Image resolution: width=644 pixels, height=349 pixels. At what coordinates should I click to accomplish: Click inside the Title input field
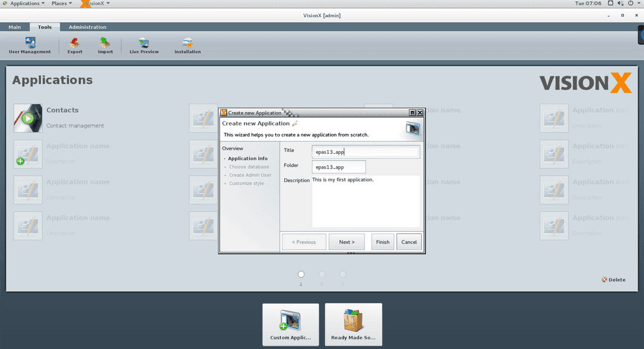click(x=366, y=151)
